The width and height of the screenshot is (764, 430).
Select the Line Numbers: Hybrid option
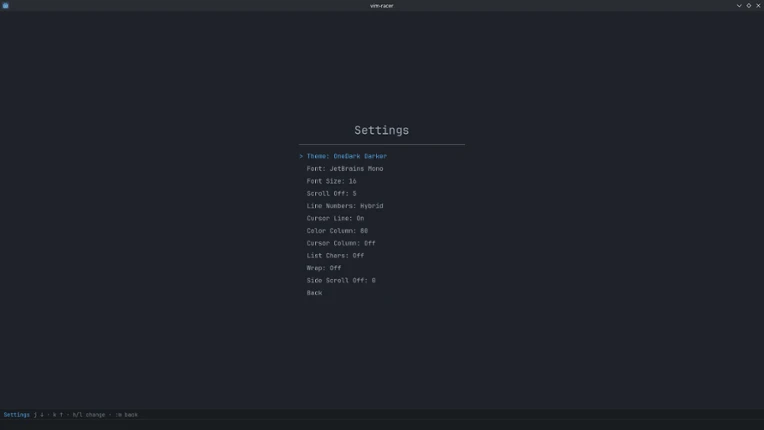coord(344,206)
